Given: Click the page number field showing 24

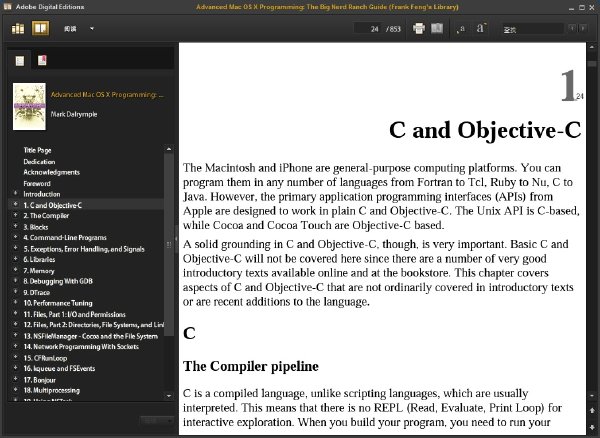Looking at the screenshot, I should (367, 29).
